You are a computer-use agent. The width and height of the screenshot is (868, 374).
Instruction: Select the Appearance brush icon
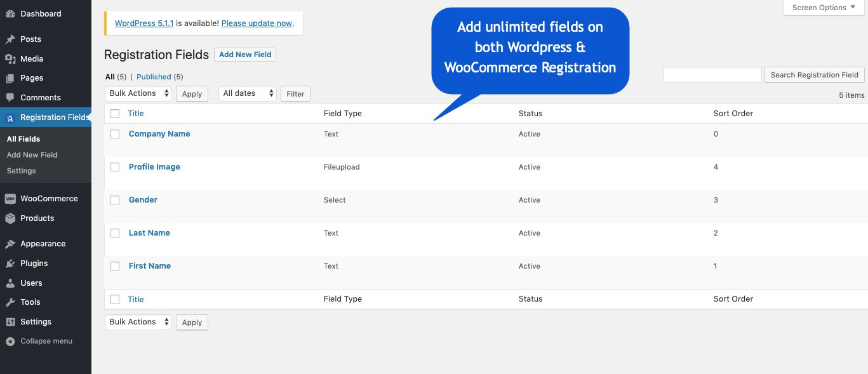pyautogui.click(x=10, y=243)
